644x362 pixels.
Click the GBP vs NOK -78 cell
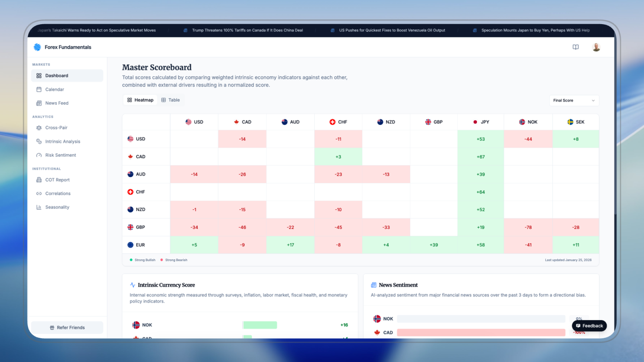(x=528, y=227)
